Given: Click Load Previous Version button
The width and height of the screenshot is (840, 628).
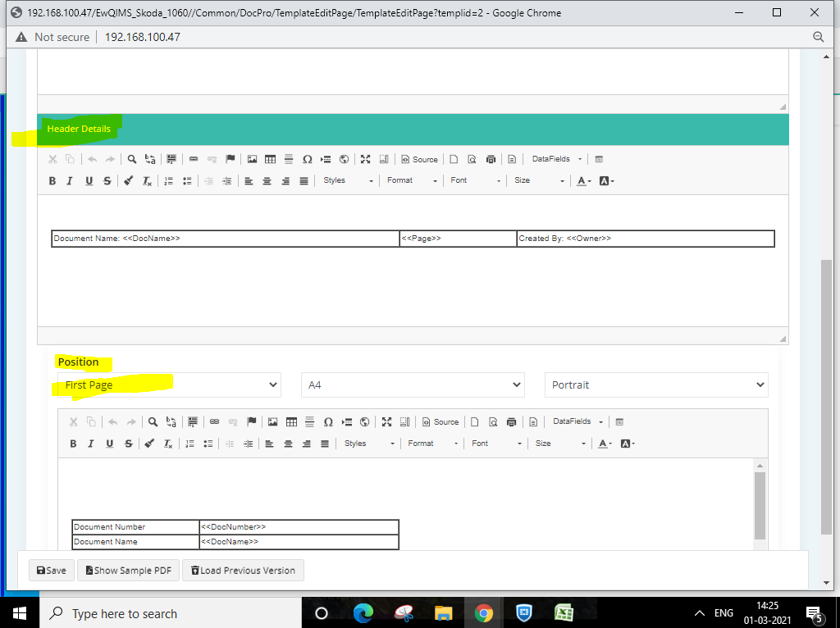Looking at the screenshot, I should 243,570.
